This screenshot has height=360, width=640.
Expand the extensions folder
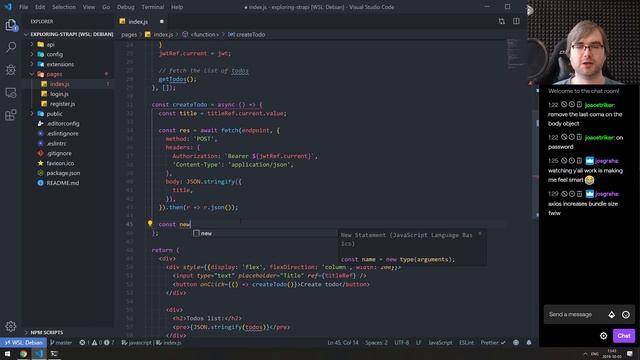point(32,64)
